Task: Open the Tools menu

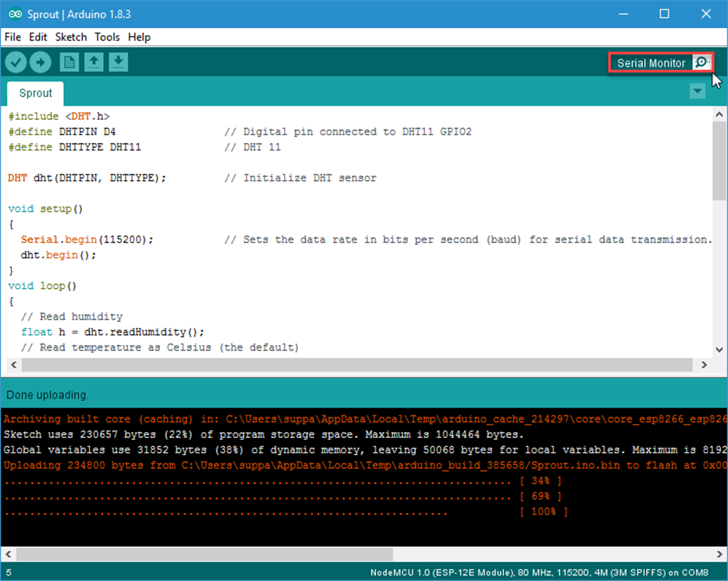Action: pos(107,37)
